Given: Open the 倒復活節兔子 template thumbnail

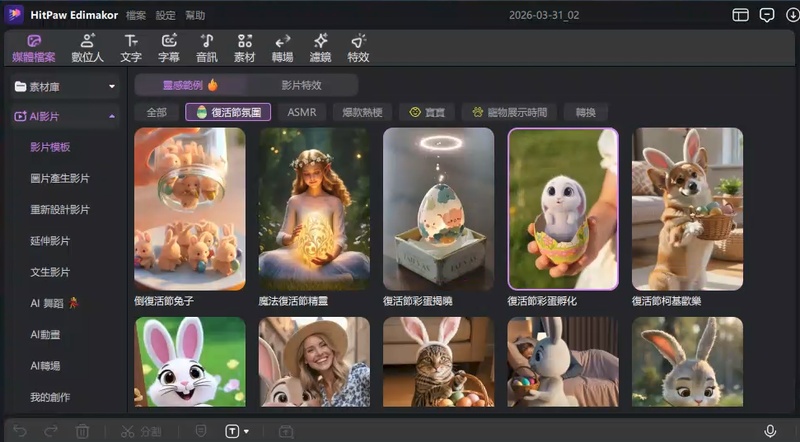Looking at the screenshot, I should tap(190, 209).
